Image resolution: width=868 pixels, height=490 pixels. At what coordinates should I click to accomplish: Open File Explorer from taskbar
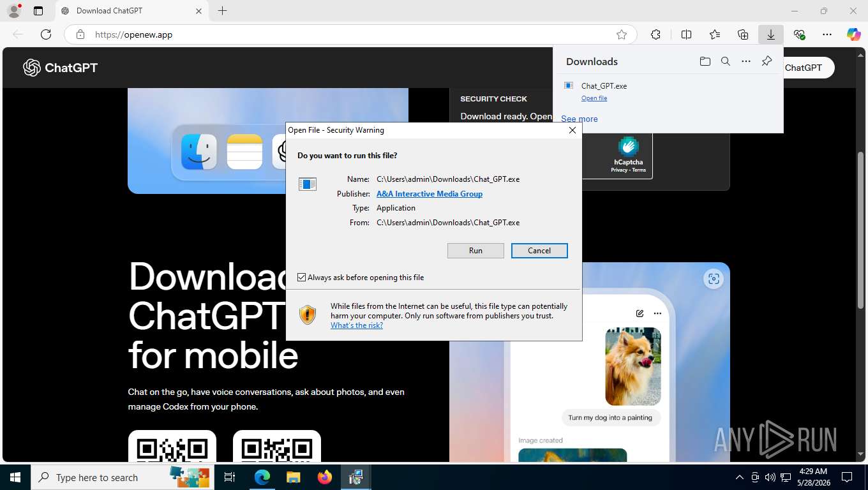pyautogui.click(x=293, y=477)
